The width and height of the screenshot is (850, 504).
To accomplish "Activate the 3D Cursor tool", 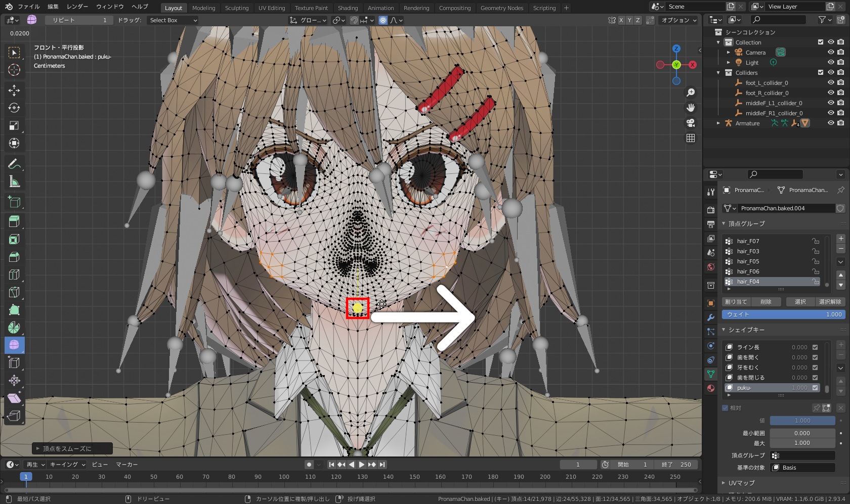I will coord(14,70).
